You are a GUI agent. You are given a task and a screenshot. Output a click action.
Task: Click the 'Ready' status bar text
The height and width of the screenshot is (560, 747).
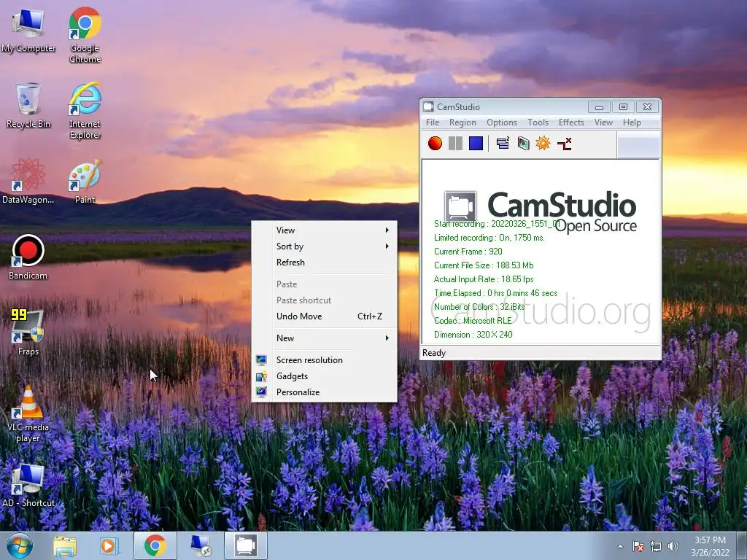pyautogui.click(x=434, y=353)
